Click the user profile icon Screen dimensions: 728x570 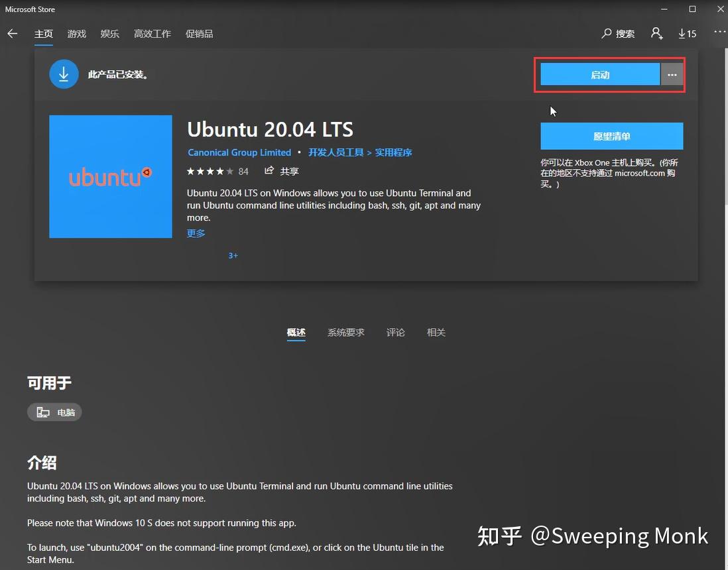click(x=656, y=33)
